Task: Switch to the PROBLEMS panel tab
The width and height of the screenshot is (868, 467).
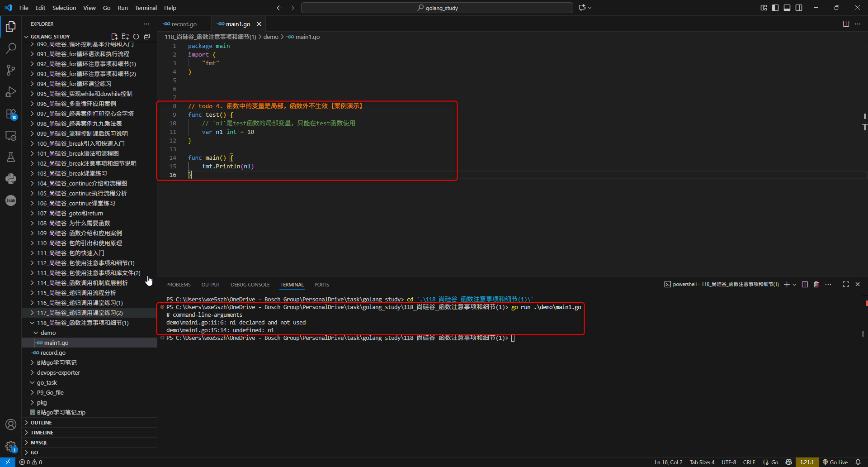Action: click(x=179, y=285)
